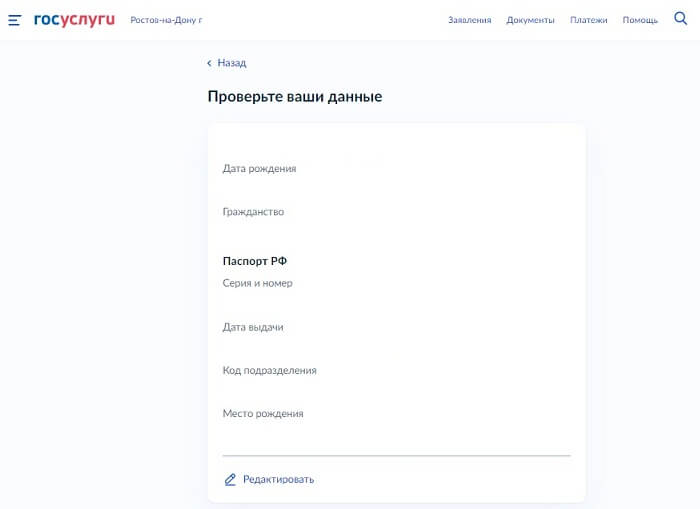
Task: Select the Дата рождения field label
Action: click(x=259, y=168)
